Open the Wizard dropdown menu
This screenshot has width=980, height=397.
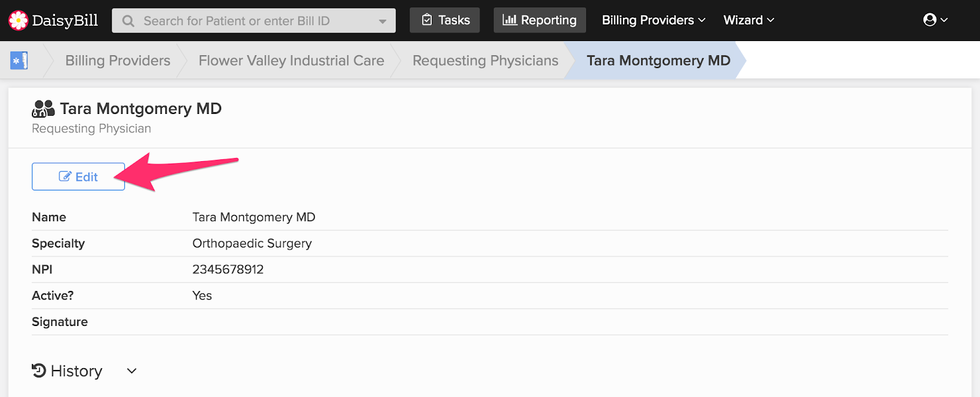coord(748,20)
